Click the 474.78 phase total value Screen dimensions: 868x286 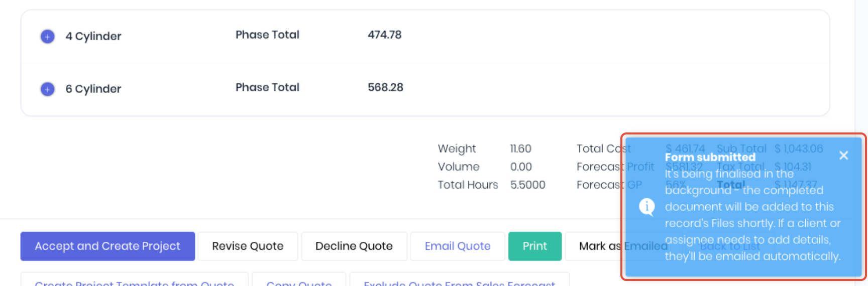coord(385,35)
